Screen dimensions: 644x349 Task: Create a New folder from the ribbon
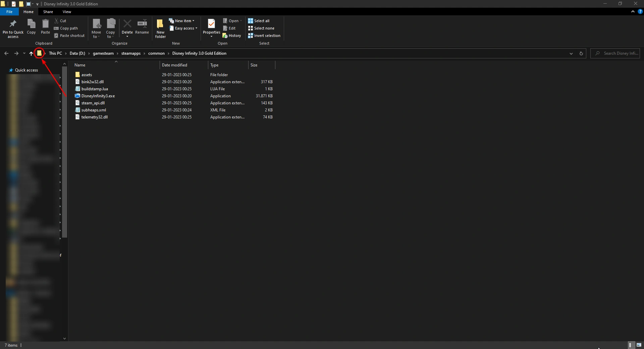coord(160,28)
